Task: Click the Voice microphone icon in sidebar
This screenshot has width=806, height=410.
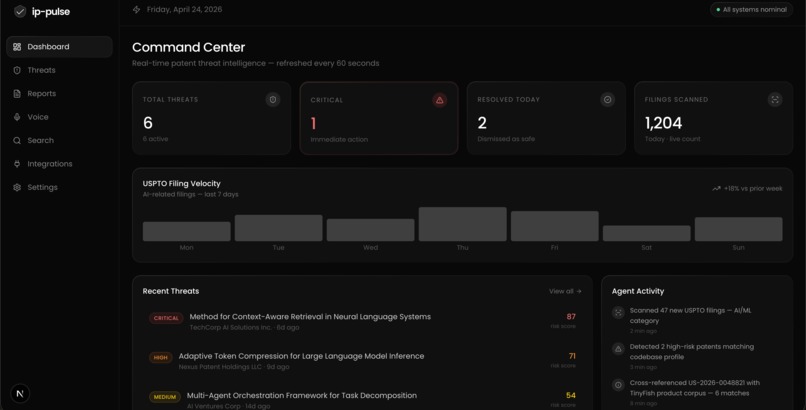Action: pyautogui.click(x=17, y=117)
